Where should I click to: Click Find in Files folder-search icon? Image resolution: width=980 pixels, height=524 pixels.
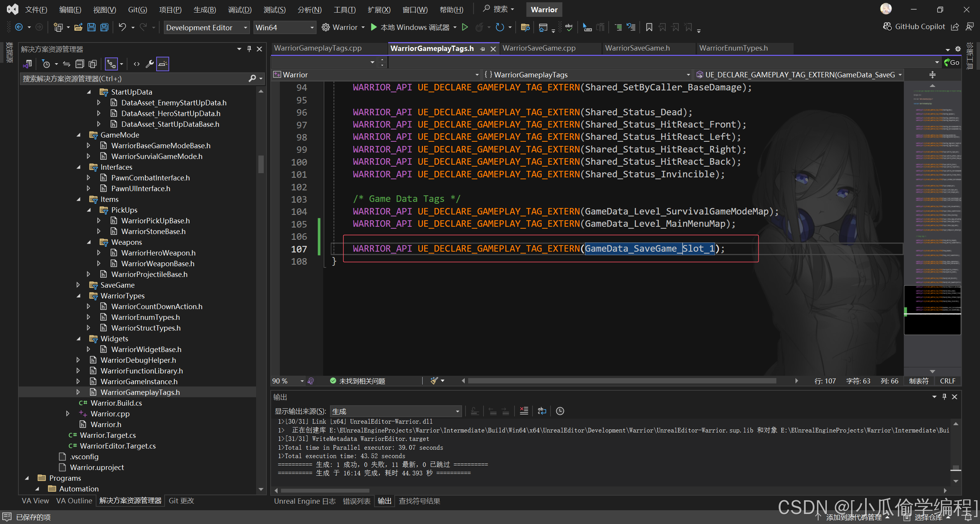point(525,27)
